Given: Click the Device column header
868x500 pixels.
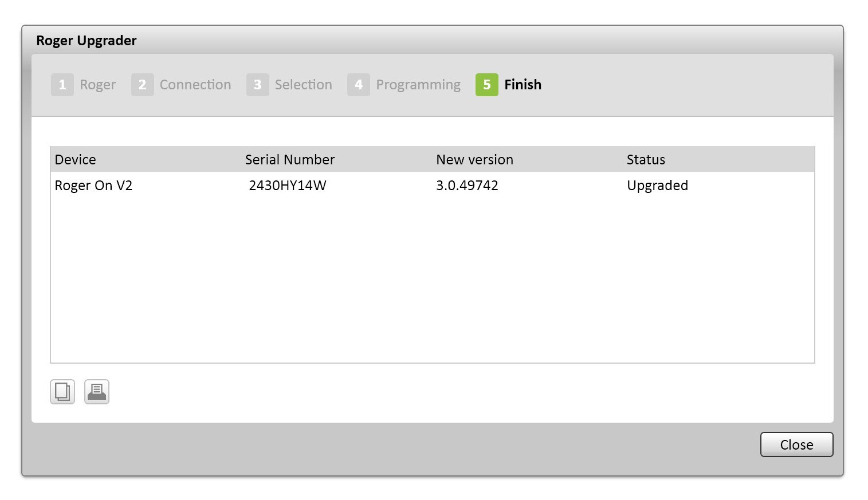Looking at the screenshot, I should click(75, 160).
